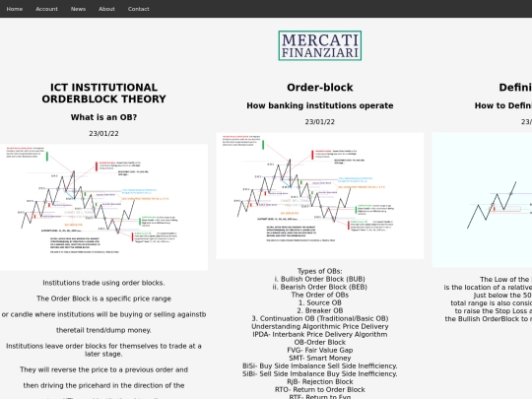This screenshot has height=399, width=532.
Task: Open the chart image under the Order-block article
Action: [320, 196]
